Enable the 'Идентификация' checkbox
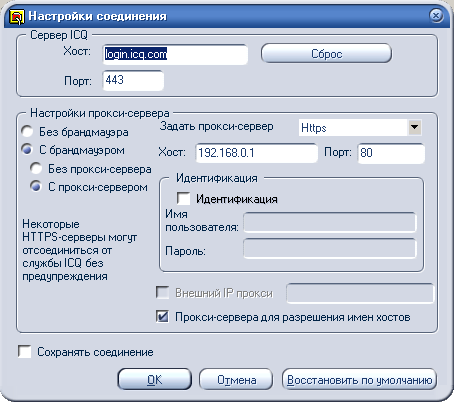This screenshot has height=402, width=454. click(x=183, y=198)
